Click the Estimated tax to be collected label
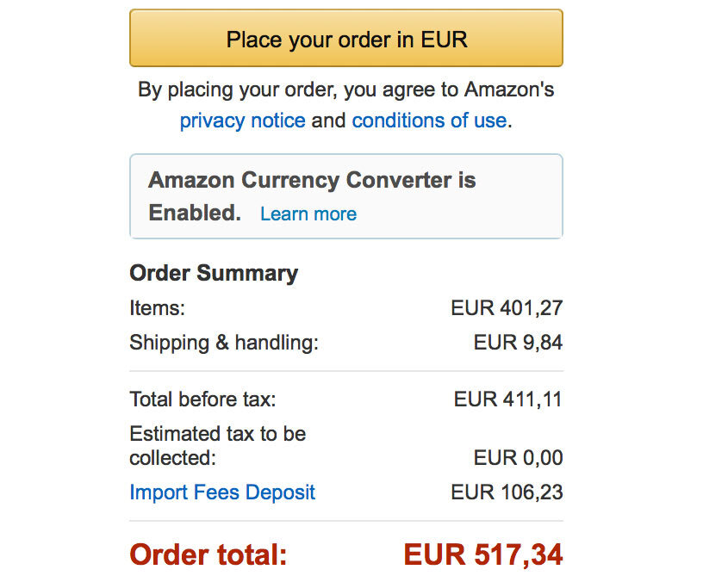The height and width of the screenshot is (582, 728). point(217,445)
